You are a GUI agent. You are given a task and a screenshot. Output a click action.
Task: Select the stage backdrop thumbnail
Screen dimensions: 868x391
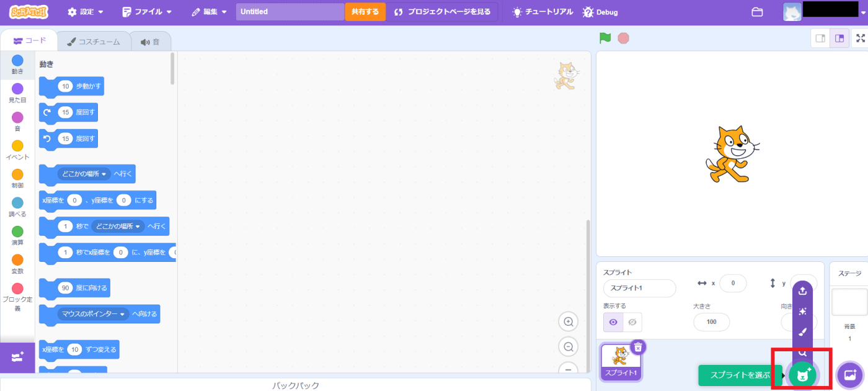849,302
